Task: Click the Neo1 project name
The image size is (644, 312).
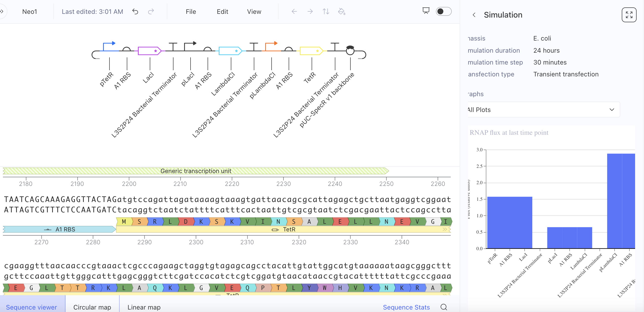Action: click(29, 12)
